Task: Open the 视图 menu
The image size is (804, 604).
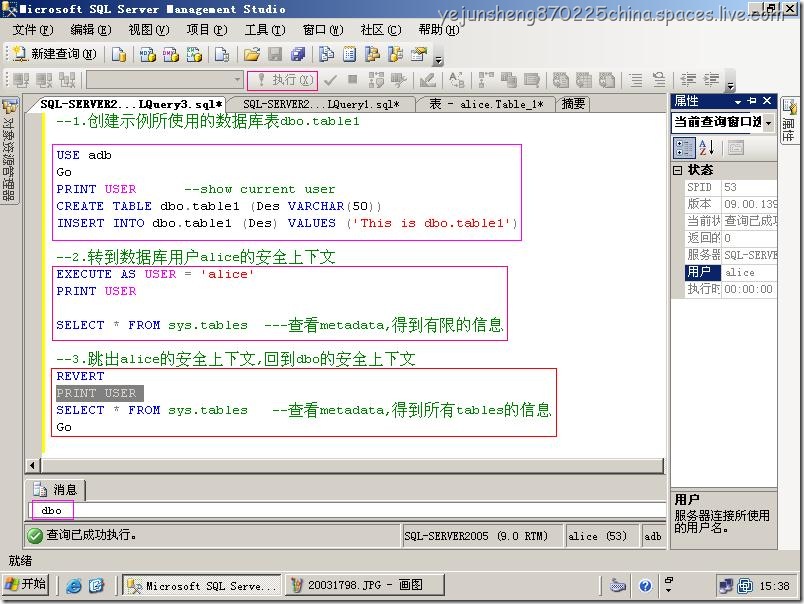Action: (148, 30)
